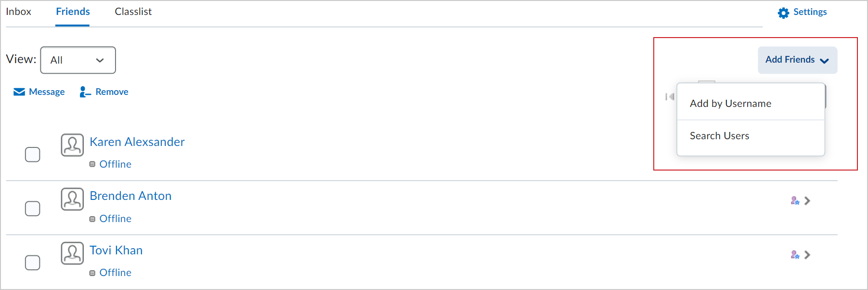Click the friend status icon for Tovi Khan
Screen dimensions: 868x290
795,255
